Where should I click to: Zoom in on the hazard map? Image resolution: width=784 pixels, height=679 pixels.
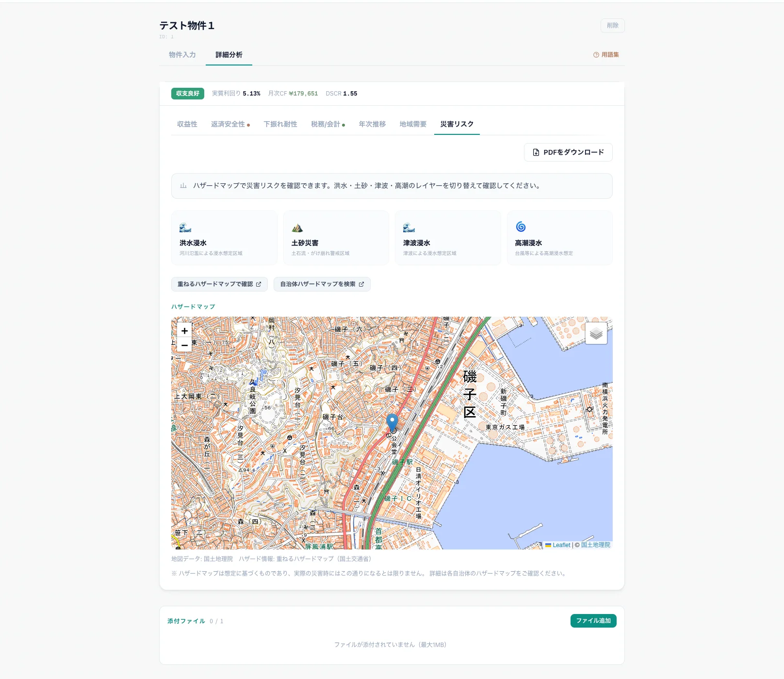pyautogui.click(x=184, y=331)
